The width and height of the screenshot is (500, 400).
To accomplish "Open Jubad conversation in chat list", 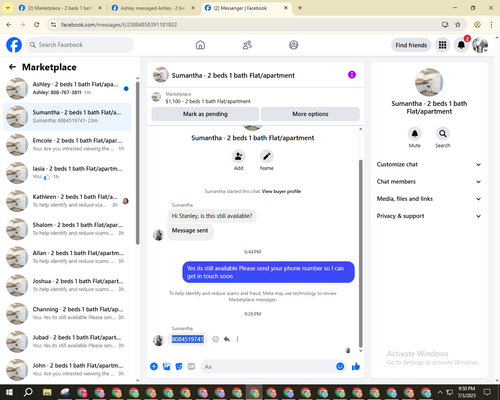I will pyautogui.click(x=67, y=341).
